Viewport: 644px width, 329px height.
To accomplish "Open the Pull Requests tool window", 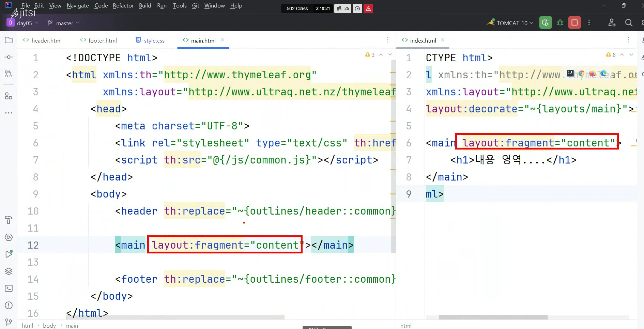I will pyautogui.click(x=9, y=74).
